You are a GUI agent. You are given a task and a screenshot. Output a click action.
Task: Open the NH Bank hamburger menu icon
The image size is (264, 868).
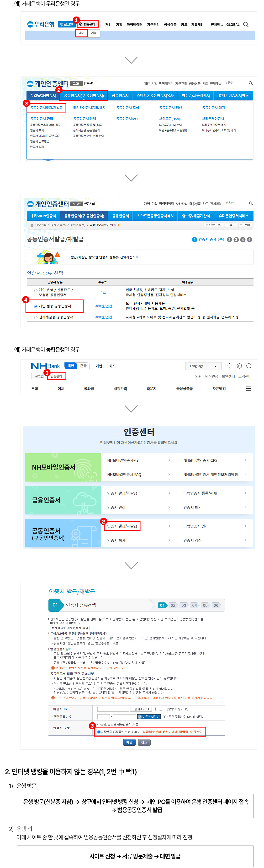(248, 388)
